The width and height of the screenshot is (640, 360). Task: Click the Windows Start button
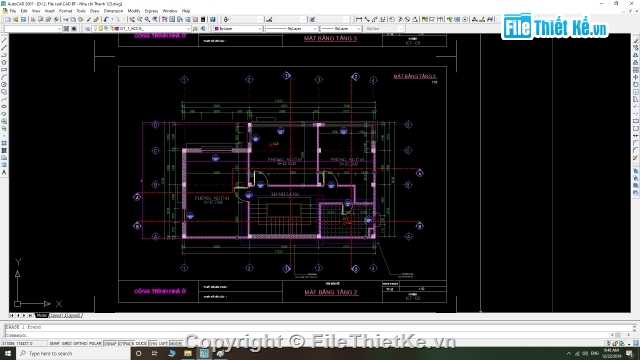click(8, 353)
